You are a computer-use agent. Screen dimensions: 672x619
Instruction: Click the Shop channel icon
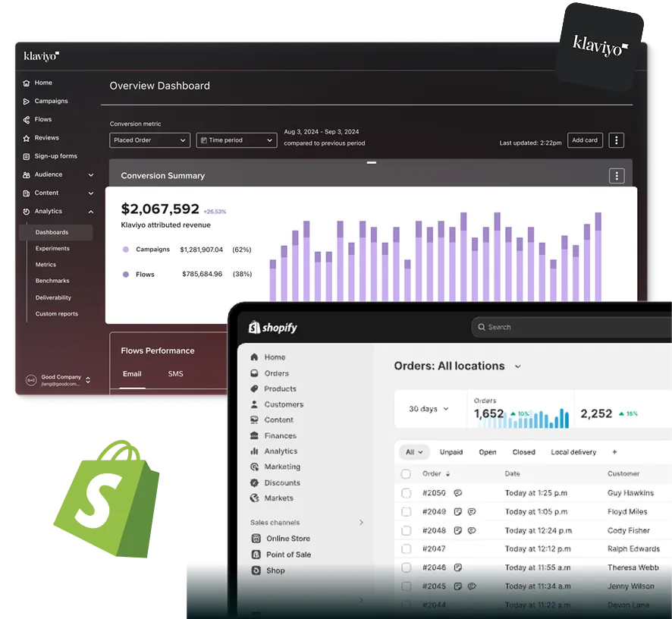256,570
